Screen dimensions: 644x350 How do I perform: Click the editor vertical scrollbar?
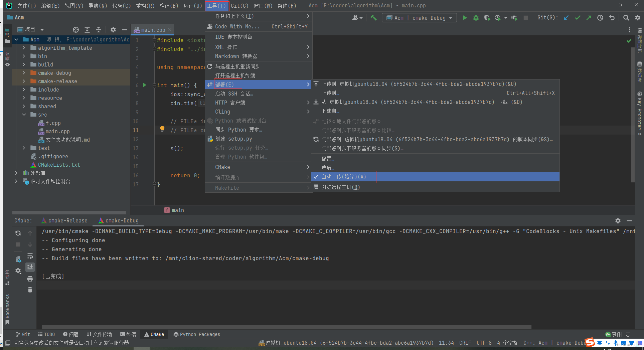(x=632, y=115)
